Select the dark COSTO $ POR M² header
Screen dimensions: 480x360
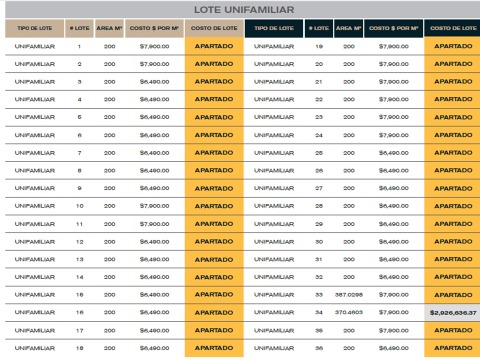[394, 28]
